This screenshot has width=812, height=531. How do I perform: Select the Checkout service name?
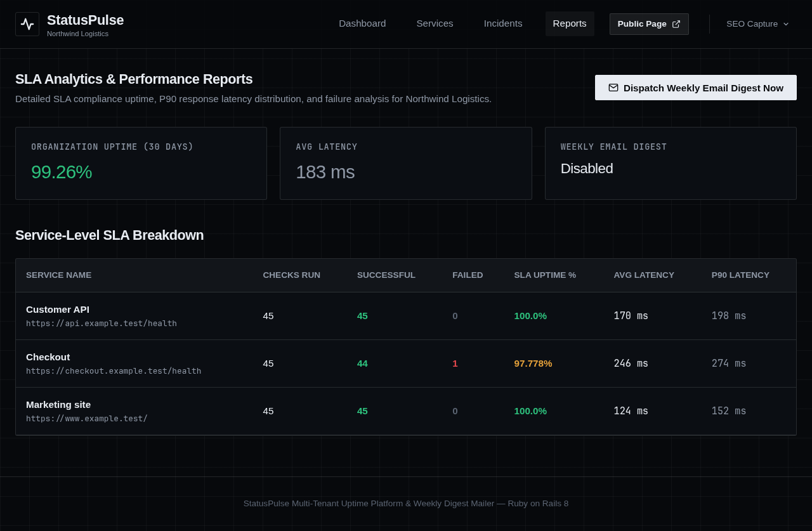pos(48,357)
